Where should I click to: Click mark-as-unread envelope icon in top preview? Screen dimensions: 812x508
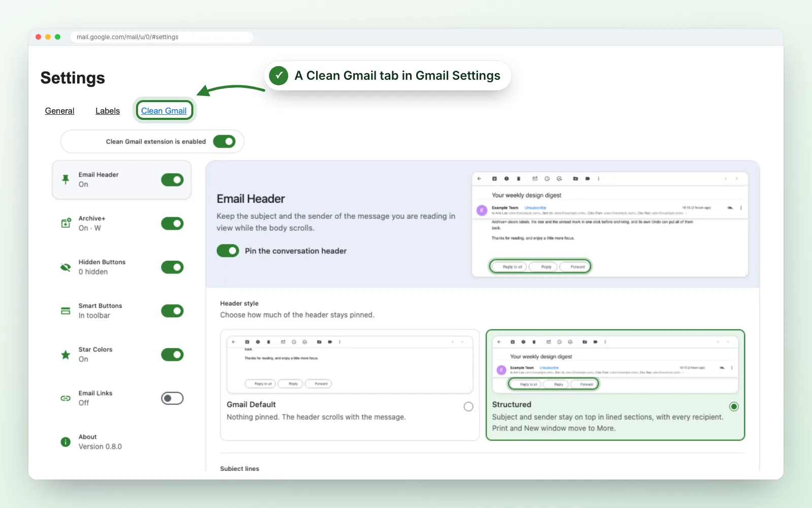pyautogui.click(x=535, y=179)
